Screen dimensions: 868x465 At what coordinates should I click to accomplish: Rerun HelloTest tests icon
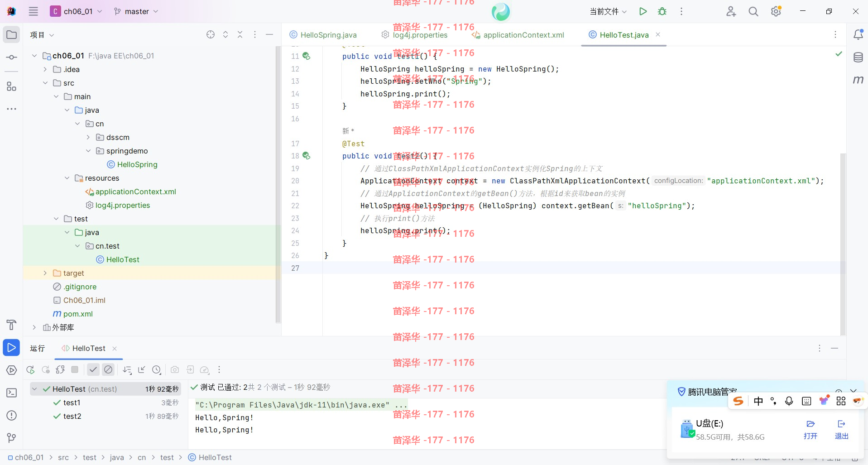(31, 370)
